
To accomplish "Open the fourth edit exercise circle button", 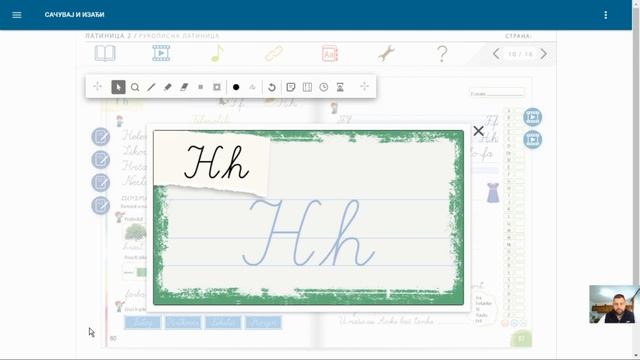I will point(100,205).
